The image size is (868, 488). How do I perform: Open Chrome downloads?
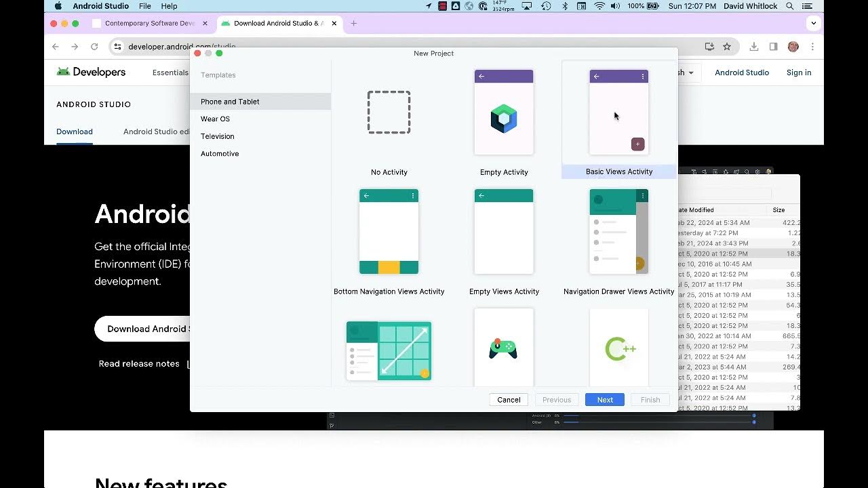coord(754,47)
